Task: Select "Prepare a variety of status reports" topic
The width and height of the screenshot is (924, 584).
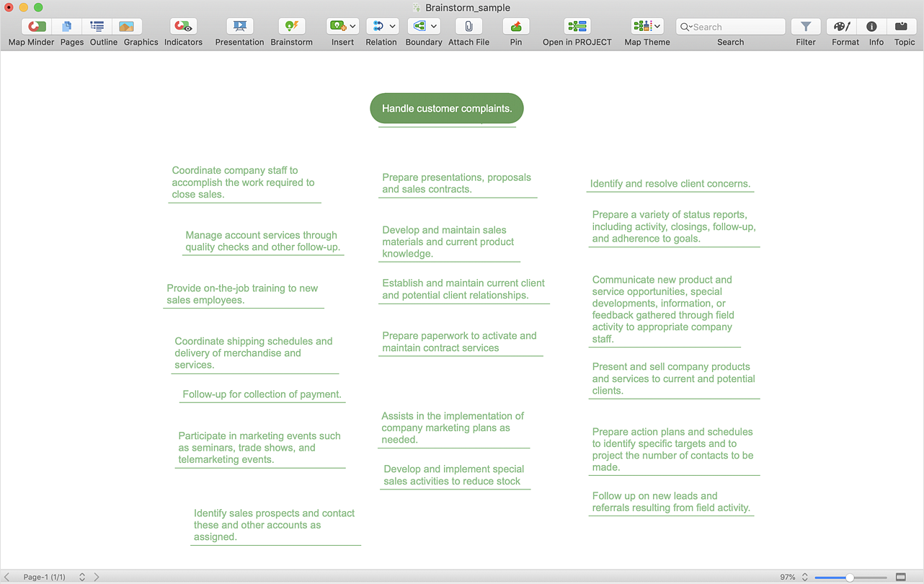Action: (674, 226)
